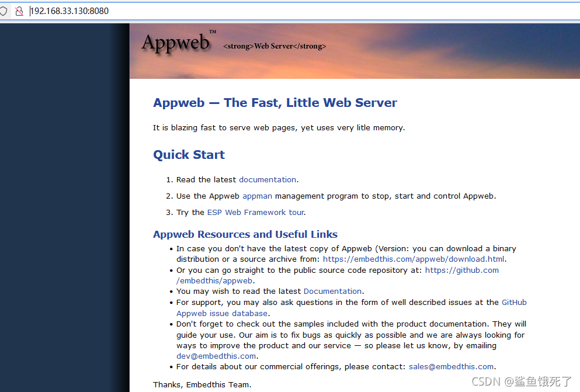Open the ESP Web Framework tour link

tap(256, 212)
